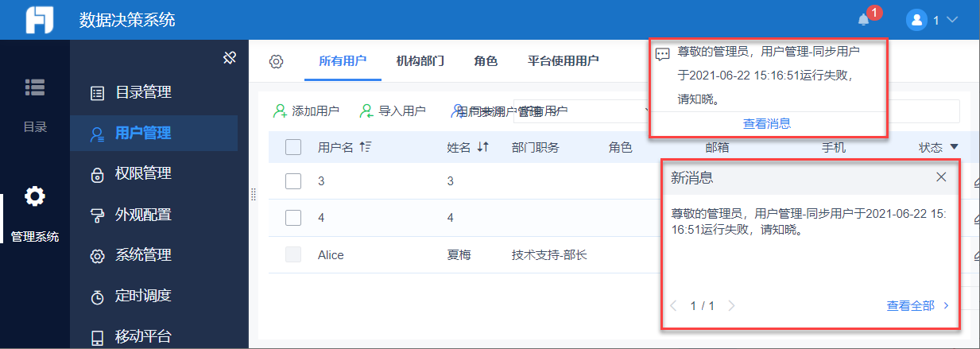Close the 新消息 panel
Image resolution: width=980 pixels, height=349 pixels.
coord(941,177)
